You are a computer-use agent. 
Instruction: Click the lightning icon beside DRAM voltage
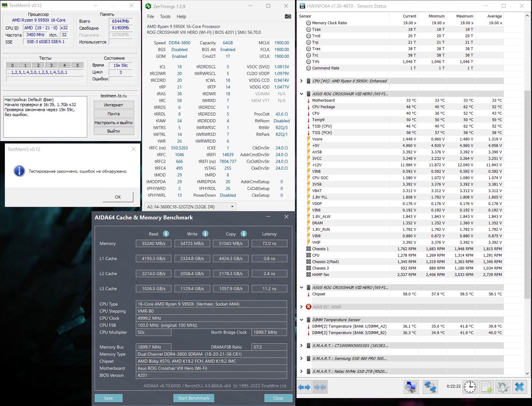point(309,223)
